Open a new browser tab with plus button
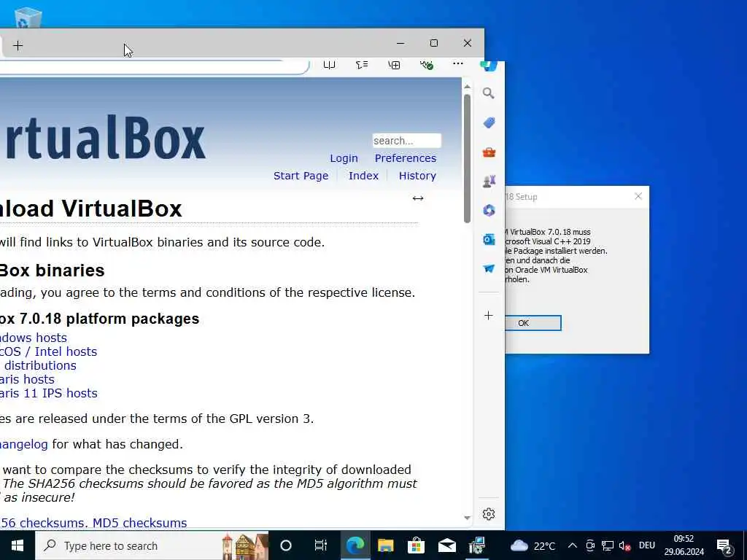 click(18, 46)
